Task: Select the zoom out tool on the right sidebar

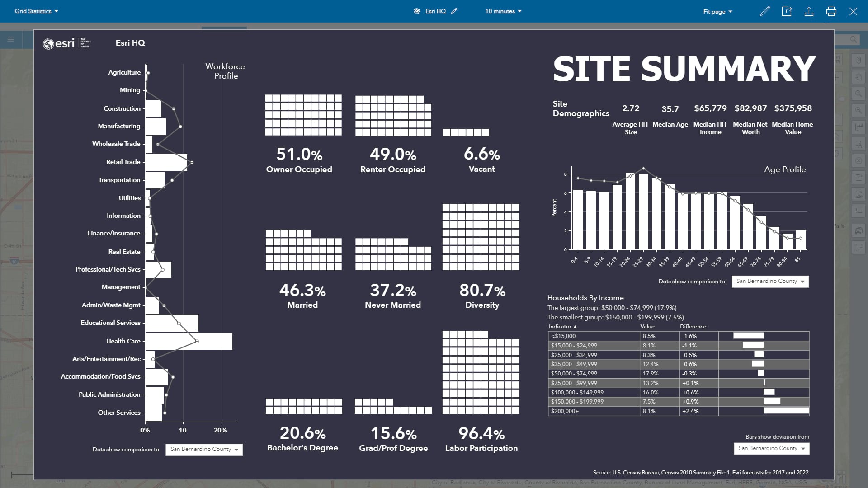Action: pyautogui.click(x=859, y=110)
